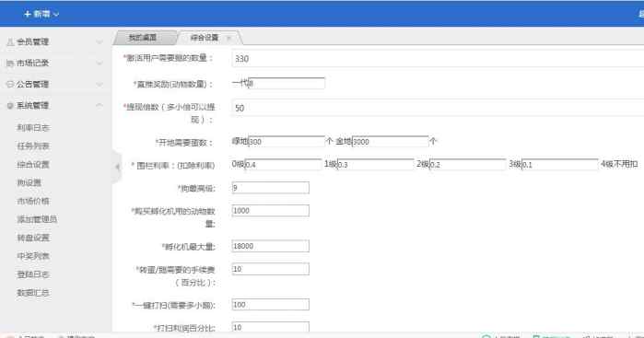The image size is (644, 338).
Task: Click the 市场记录 list icon in sidebar
Action: (10, 64)
